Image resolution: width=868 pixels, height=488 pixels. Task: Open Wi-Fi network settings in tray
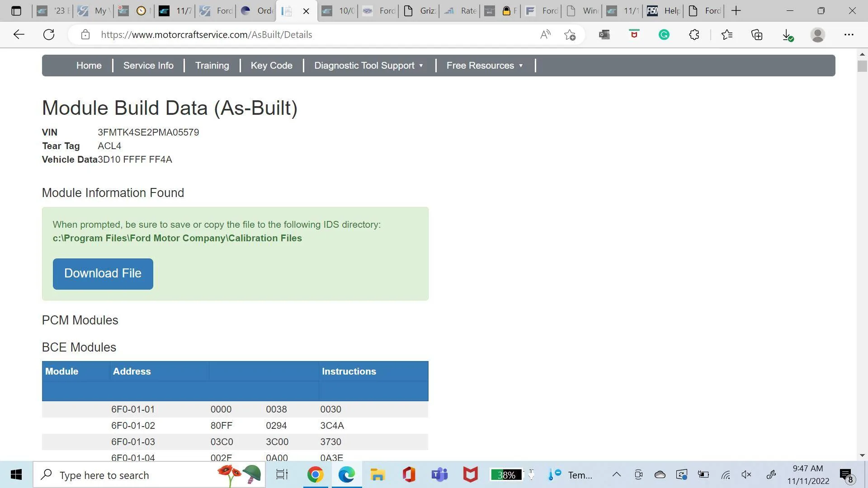coord(726,474)
